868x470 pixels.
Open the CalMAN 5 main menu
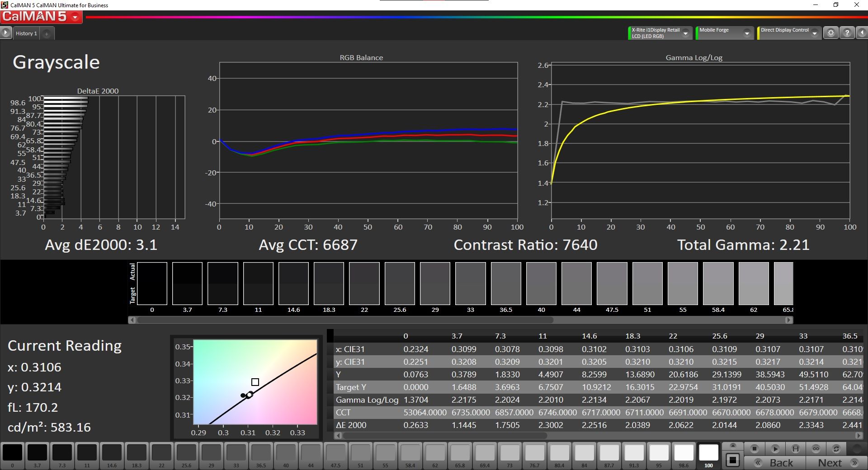tap(41, 17)
